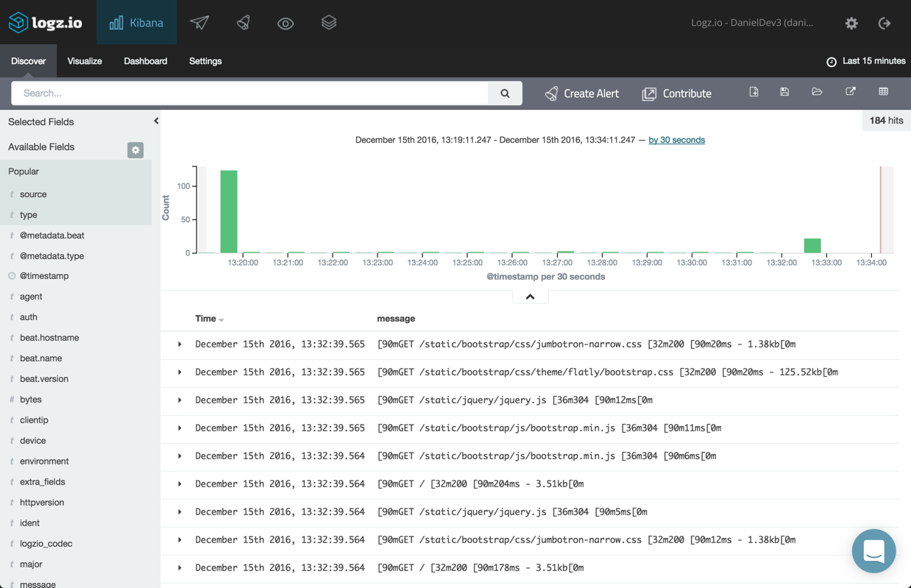Collapse the fields sidebar arrow
Viewport: 911px width, 588px height.
(156, 121)
